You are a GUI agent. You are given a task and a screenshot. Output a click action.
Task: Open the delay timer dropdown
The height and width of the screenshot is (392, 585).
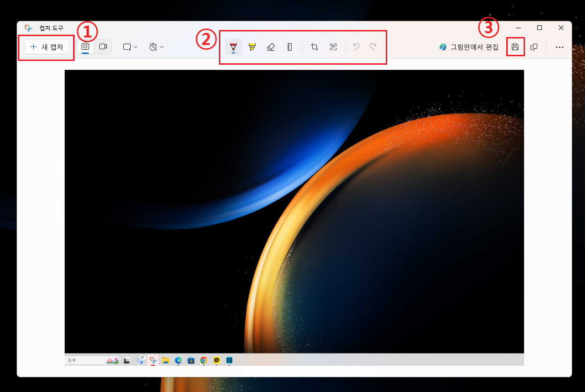point(156,47)
